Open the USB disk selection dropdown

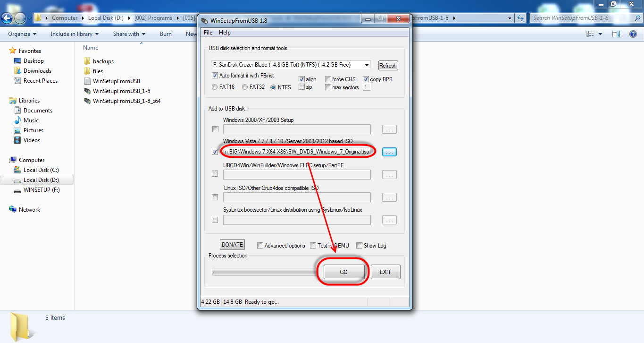366,65
